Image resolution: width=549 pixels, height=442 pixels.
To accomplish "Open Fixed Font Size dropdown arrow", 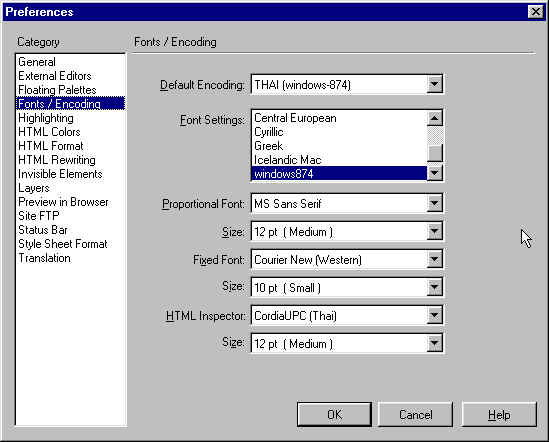I will pyautogui.click(x=435, y=287).
